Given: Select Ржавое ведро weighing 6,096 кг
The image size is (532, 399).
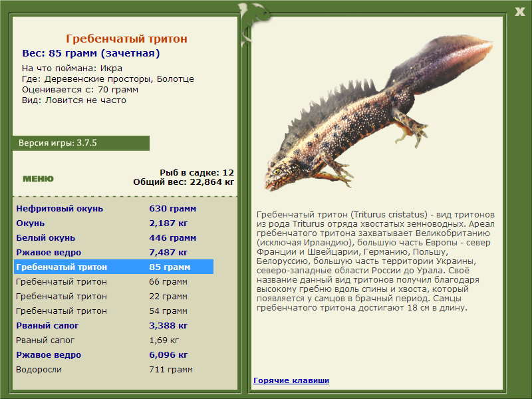Looking at the screenshot, I should [x=114, y=355].
